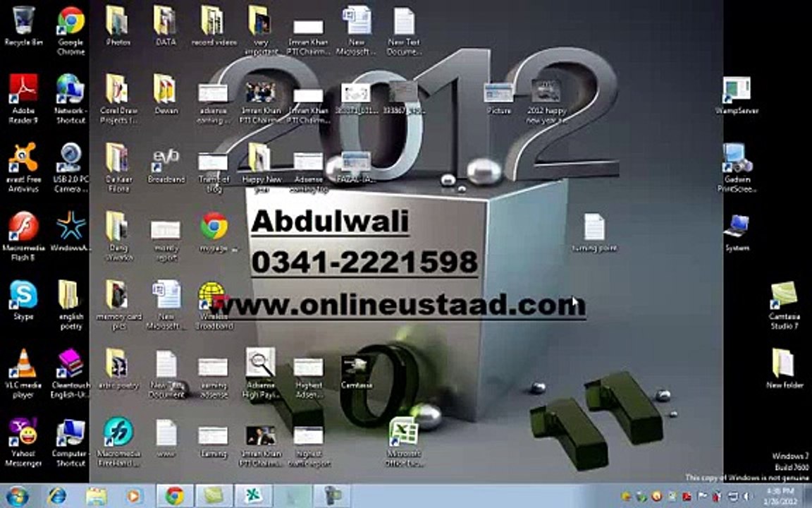
Task: Launch Macromedia Flash 8 shortcut
Action: (23, 236)
